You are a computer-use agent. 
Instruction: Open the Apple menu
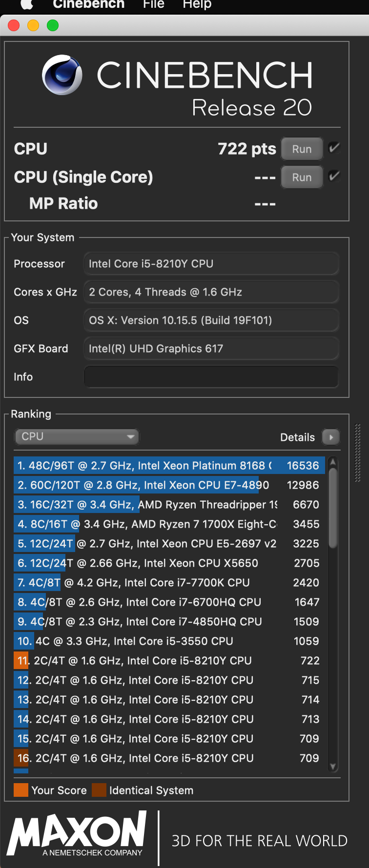(x=27, y=4)
